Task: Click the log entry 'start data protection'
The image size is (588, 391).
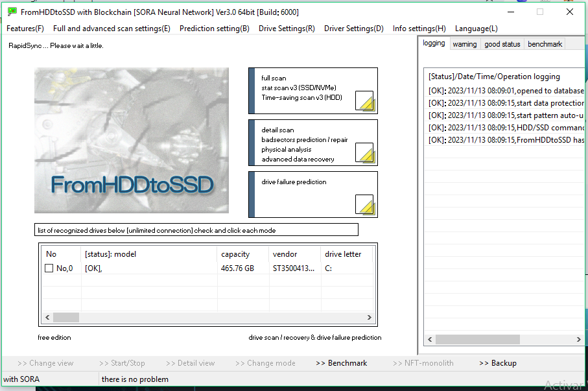Action: [506, 103]
